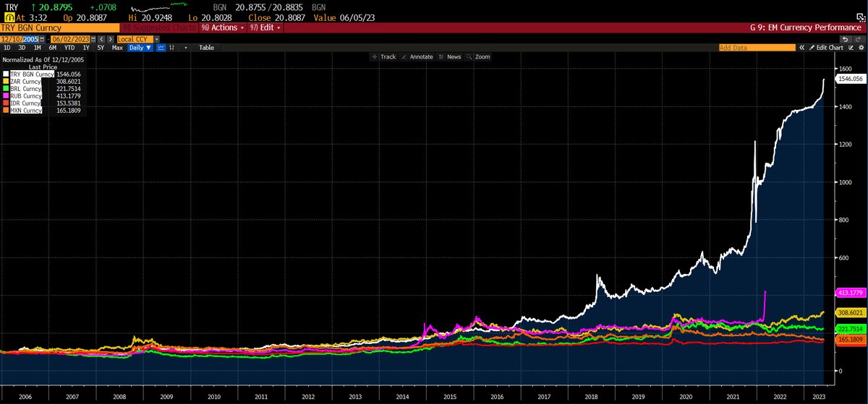Toggle the News overlay on chart
The height and width of the screenshot is (404, 868).
(x=449, y=56)
